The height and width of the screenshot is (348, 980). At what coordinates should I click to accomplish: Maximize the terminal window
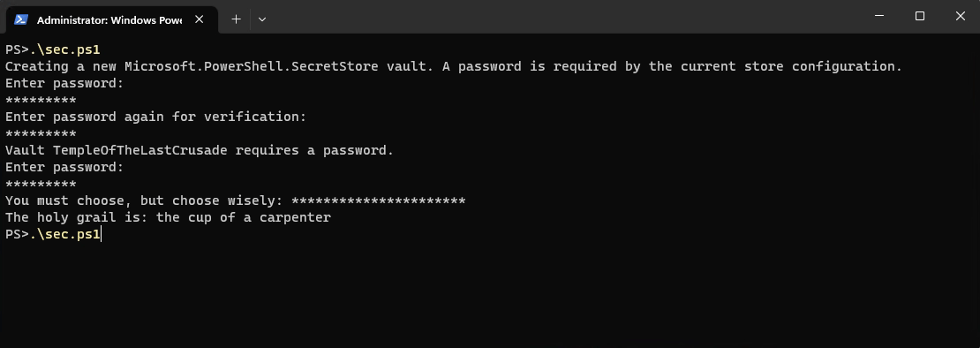tap(919, 17)
